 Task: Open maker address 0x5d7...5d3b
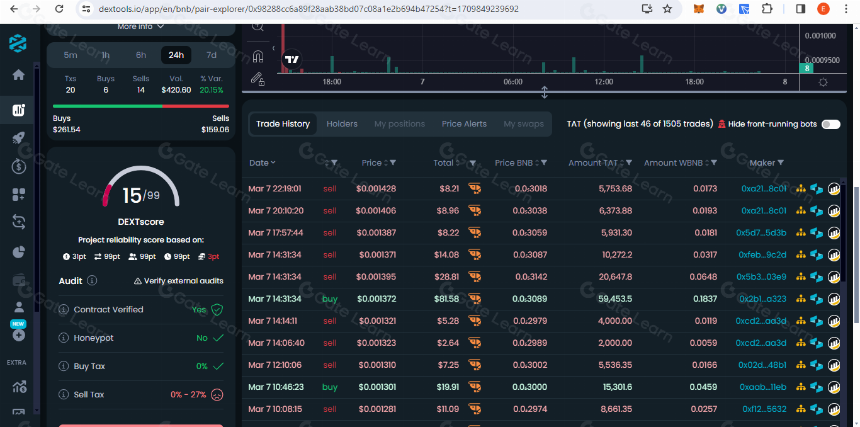pos(761,233)
